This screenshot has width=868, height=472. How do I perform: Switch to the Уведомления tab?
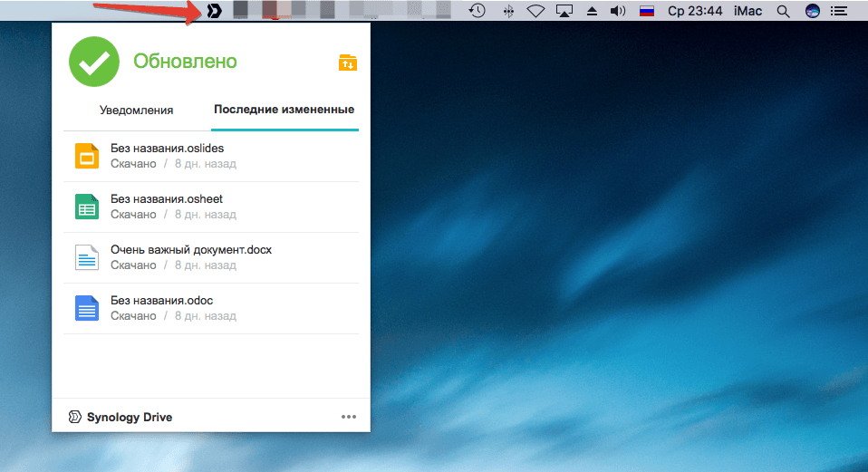pos(136,111)
